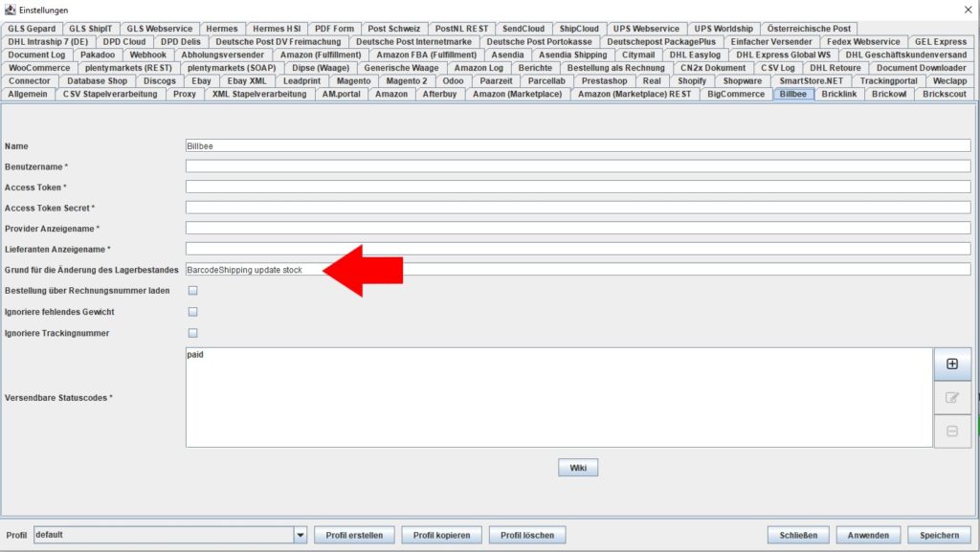Open the Shopware tab
The image size is (980, 552).
743,81
